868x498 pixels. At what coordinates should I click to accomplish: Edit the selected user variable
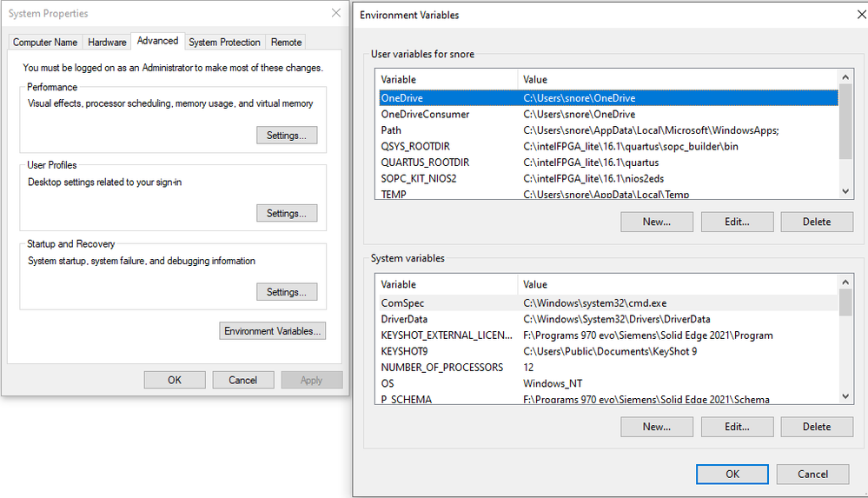pos(737,222)
